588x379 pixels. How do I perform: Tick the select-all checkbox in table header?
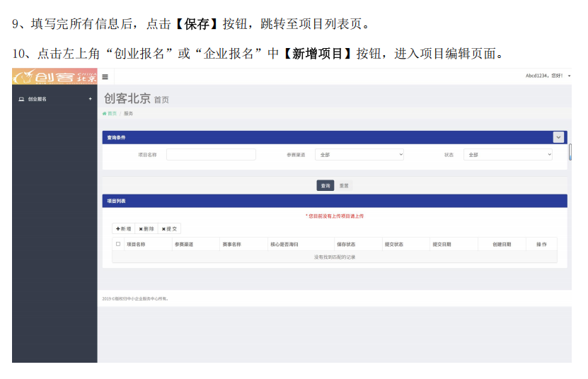[118, 244]
